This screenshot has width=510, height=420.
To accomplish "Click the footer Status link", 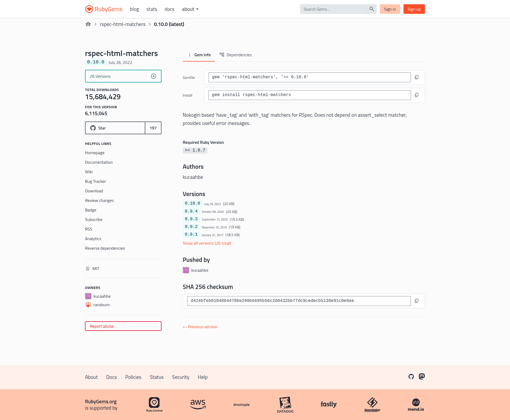I will click(x=157, y=377).
